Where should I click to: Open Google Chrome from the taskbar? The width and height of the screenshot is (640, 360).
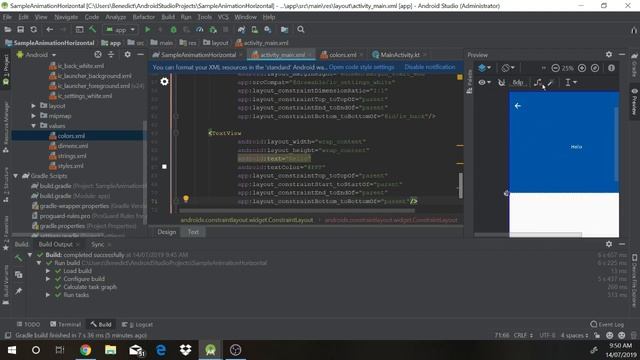point(85,350)
